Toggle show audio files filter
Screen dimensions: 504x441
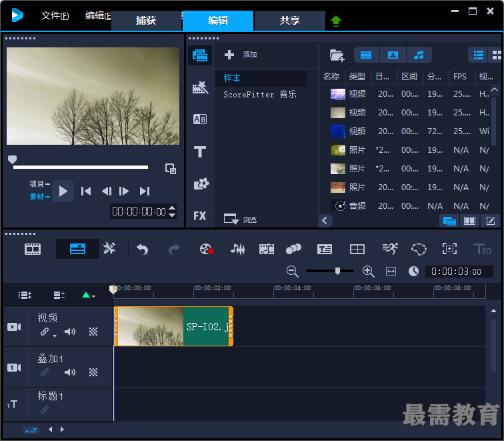coord(419,55)
